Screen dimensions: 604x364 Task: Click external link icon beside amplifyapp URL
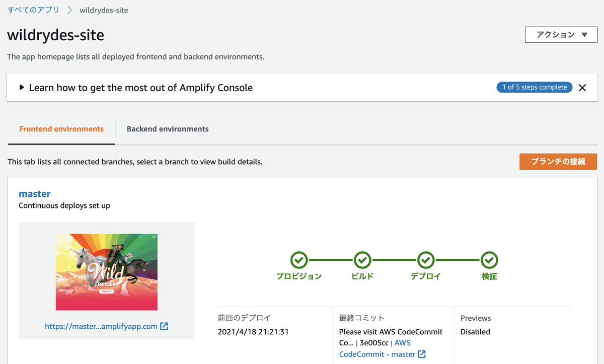(x=164, y=326)
